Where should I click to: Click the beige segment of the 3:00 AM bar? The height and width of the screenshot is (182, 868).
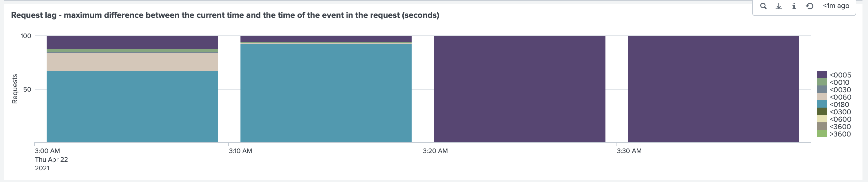pyautogui.click(x=132, y=62)
